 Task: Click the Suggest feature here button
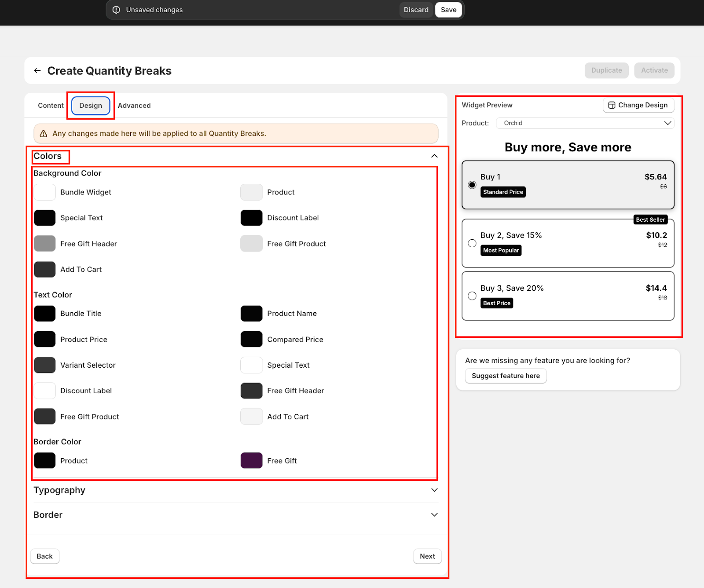tap(506, 376)
